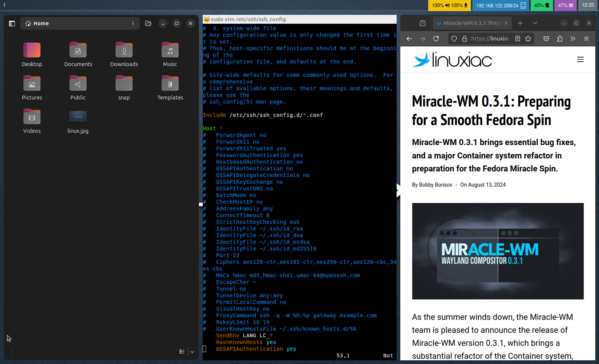This screenshot has height=364, width=599.
Task: Click the 'SendEnv LANG LC_*' line in vim
Action: pyautogui.click(x=244, y=335)
